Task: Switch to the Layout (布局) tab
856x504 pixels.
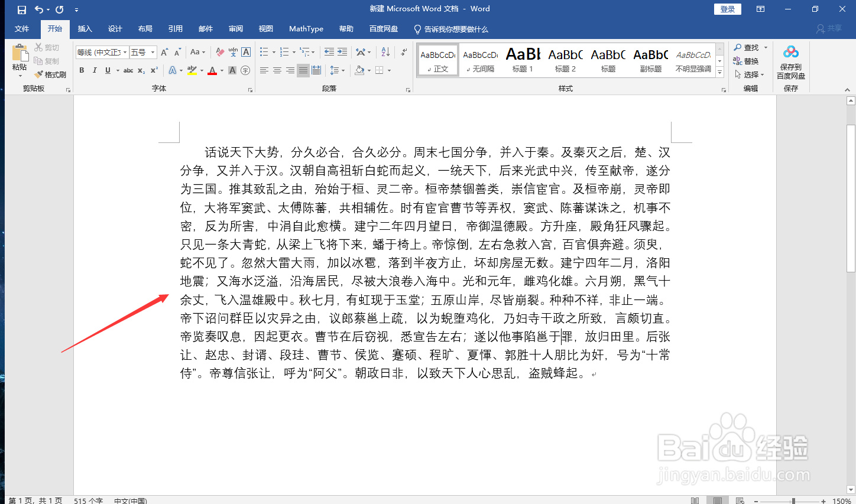Action: tap(145, 28)
